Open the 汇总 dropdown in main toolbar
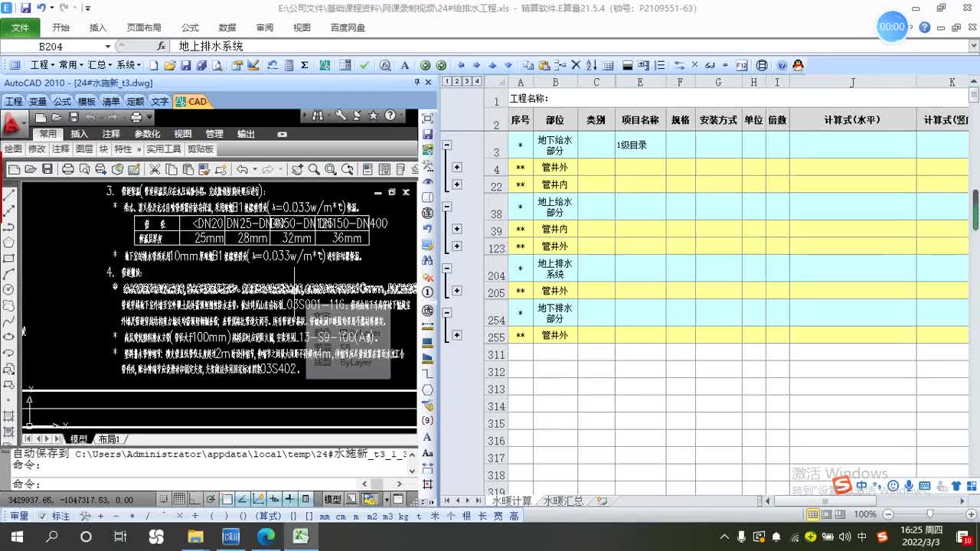 100,66
